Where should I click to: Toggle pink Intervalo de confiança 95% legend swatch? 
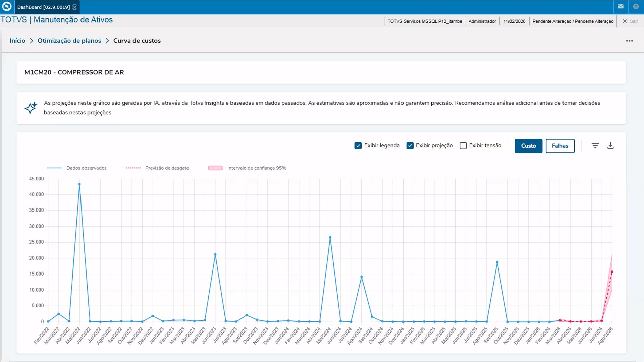click(215, 168)
